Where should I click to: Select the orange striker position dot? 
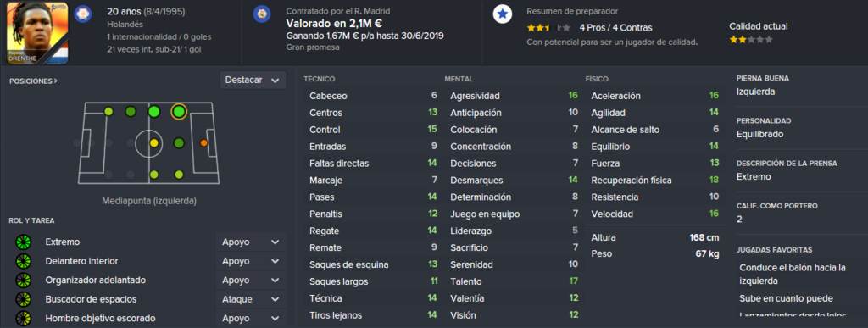click(x=203, y=143)
